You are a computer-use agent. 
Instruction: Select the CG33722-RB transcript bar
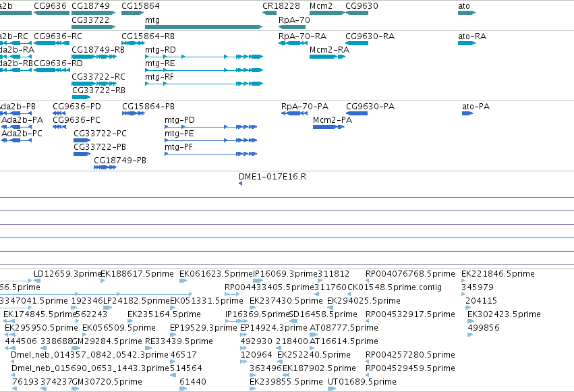click(x=81, y=97)
